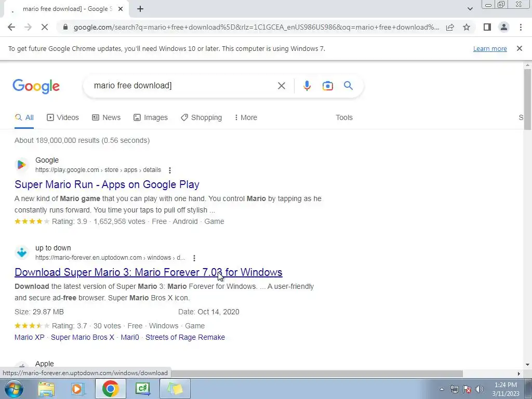532x399 pixels.
Task: Click the Google Play result favicon
Action: (x=22, y=165)
